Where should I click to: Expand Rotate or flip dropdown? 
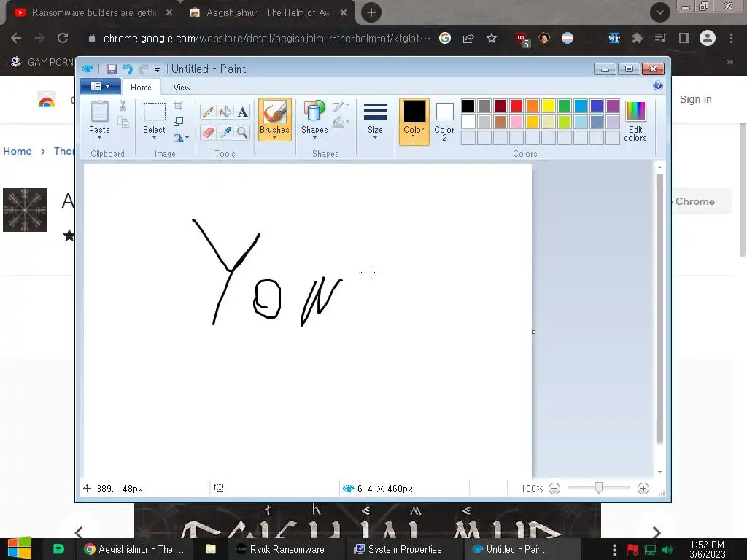181,138
